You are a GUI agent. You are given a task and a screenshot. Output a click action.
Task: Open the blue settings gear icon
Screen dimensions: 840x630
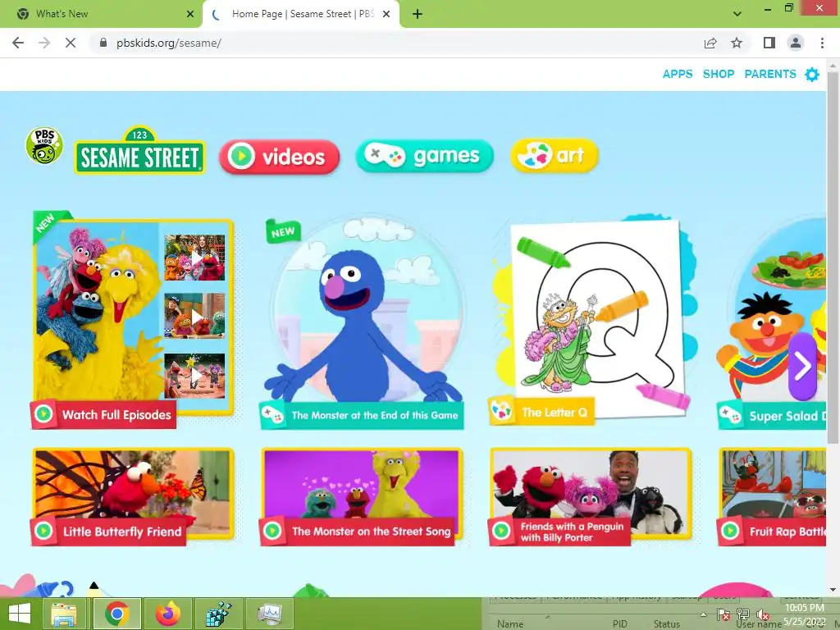(x=812, y=75)
